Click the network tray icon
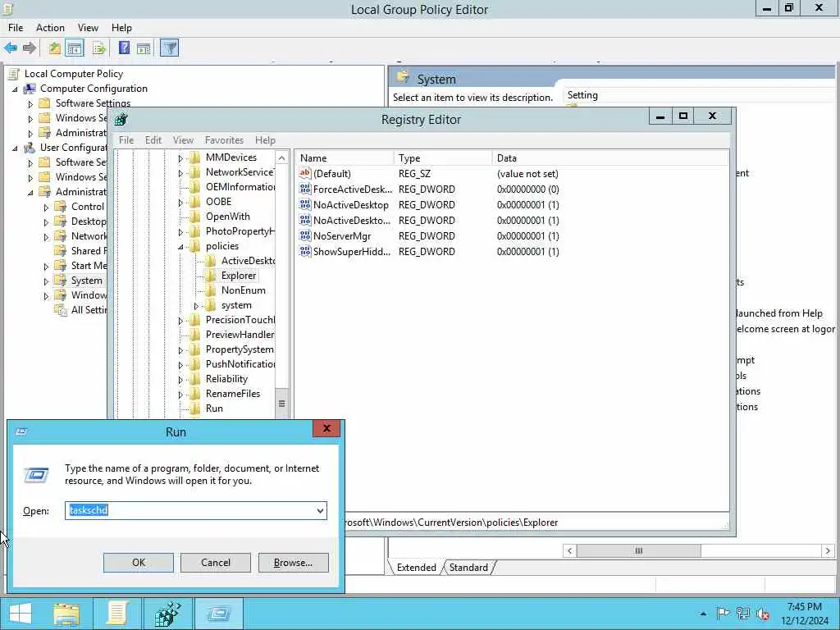Image resolution: width=840 pixels, height=630 pixels. pos(743,614)
